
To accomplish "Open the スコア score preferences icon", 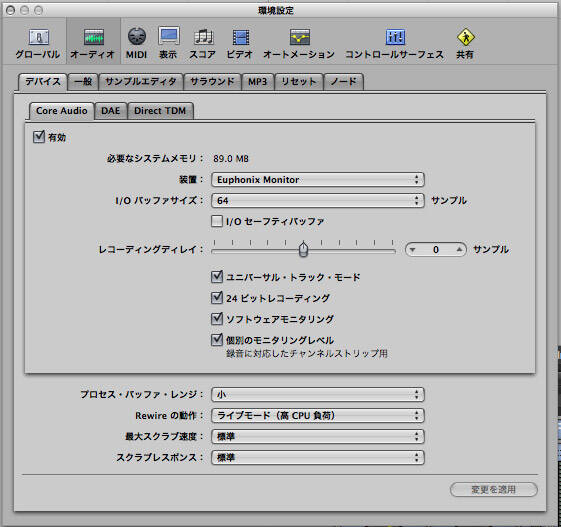I will point(203,44).
